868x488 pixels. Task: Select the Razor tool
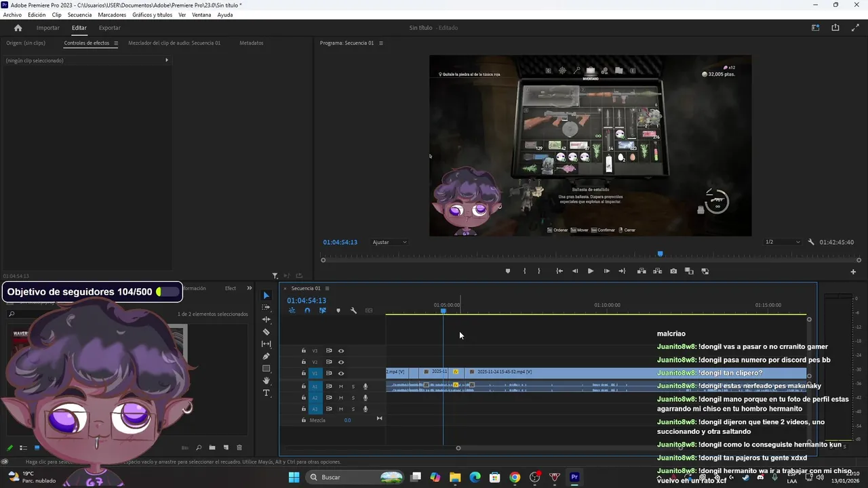(266, 332)
